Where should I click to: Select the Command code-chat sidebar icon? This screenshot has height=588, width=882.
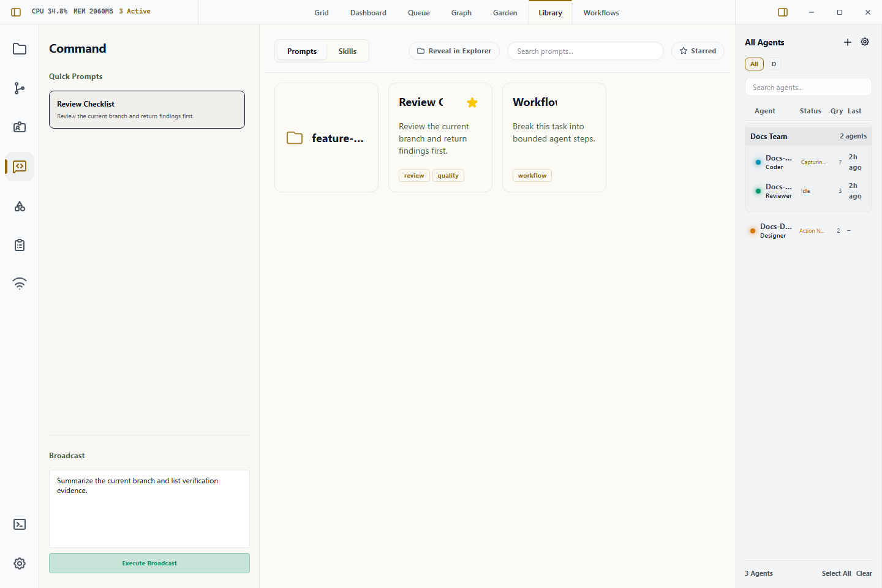[x=20, y=167]
